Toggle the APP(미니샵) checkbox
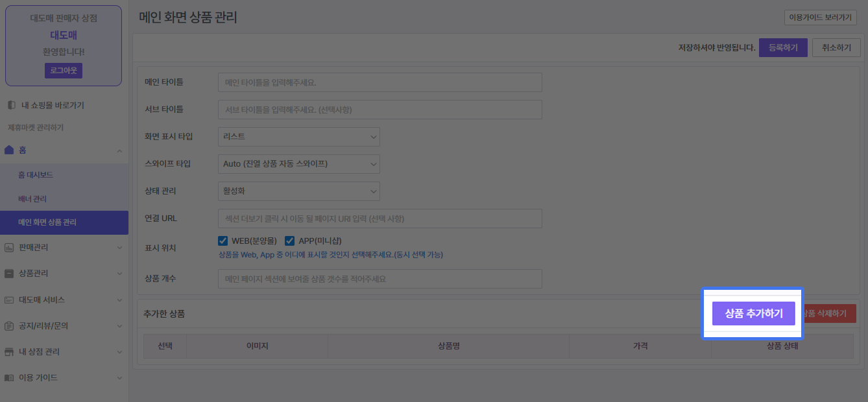This screenshot has height=402, width=868. [x=289, y=241]
